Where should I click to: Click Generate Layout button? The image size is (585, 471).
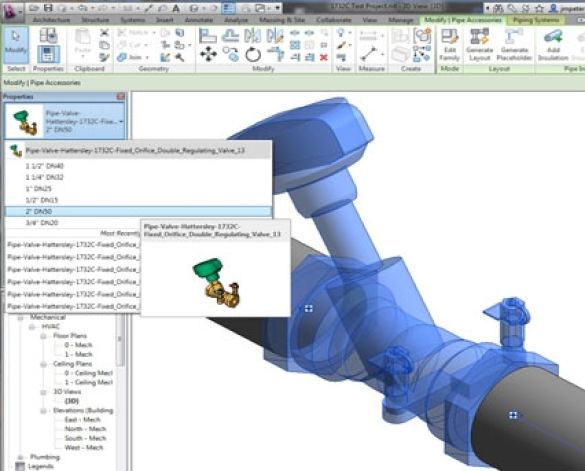click(x=479, y=45)
